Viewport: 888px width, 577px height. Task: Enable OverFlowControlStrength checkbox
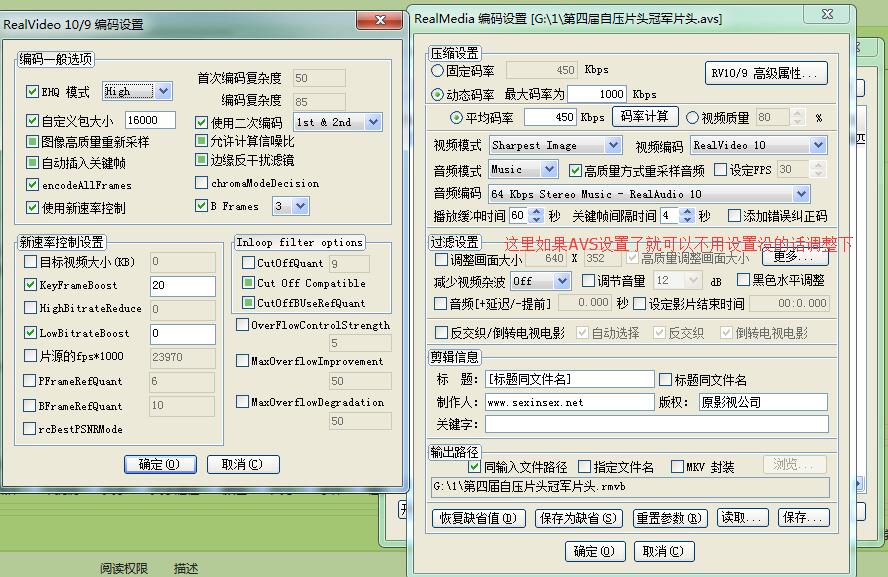242,324
